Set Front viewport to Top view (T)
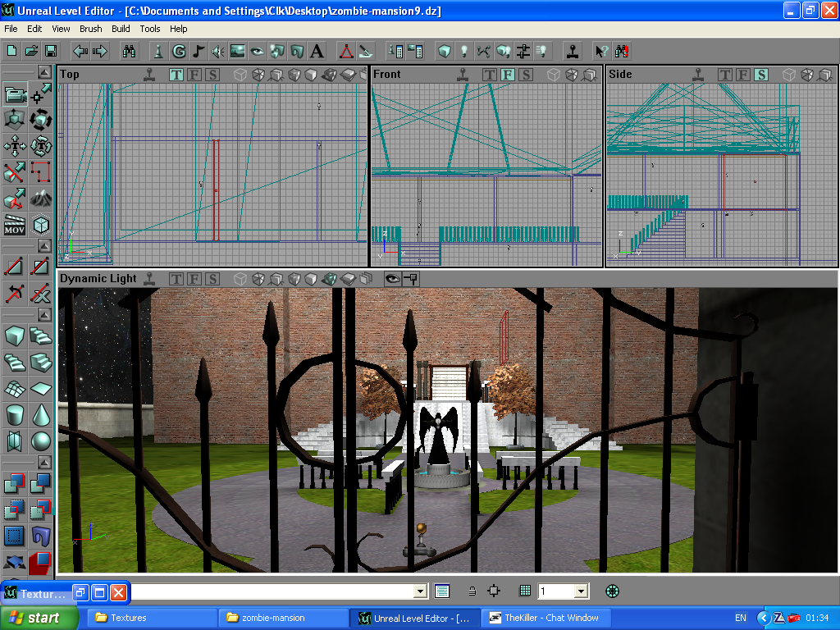 click(489, 75)
